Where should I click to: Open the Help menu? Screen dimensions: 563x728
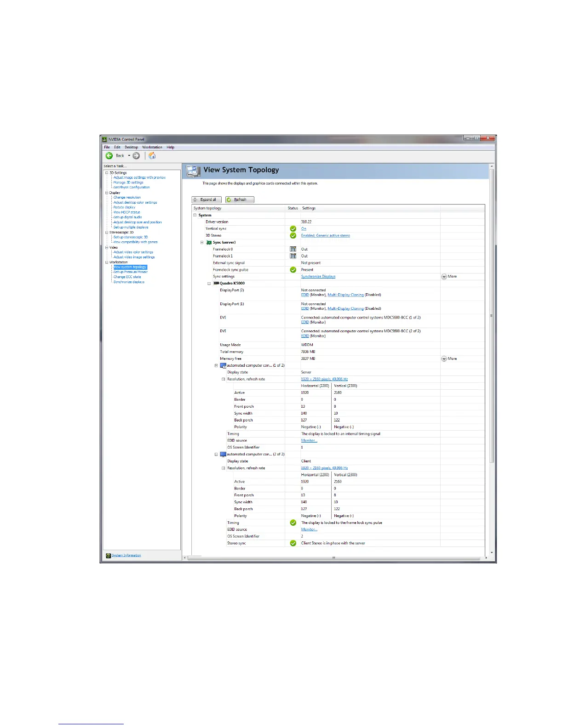coord(171,148)
